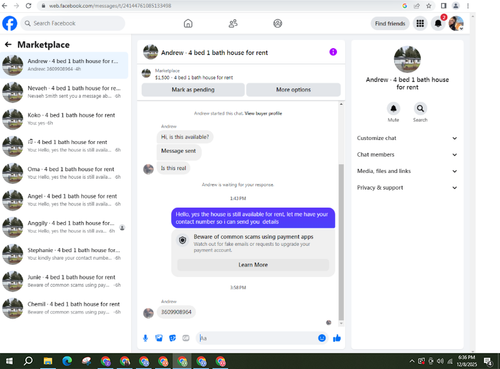Attach a file with the photo icon
Viewport: 500px width, 369px height.
pyautogui.click(x=159, y=338)
